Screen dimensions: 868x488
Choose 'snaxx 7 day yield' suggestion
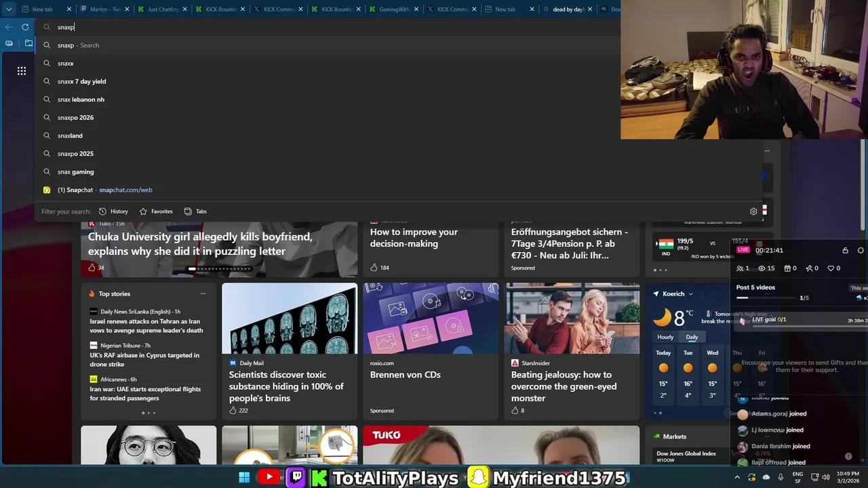coord(328,81)
